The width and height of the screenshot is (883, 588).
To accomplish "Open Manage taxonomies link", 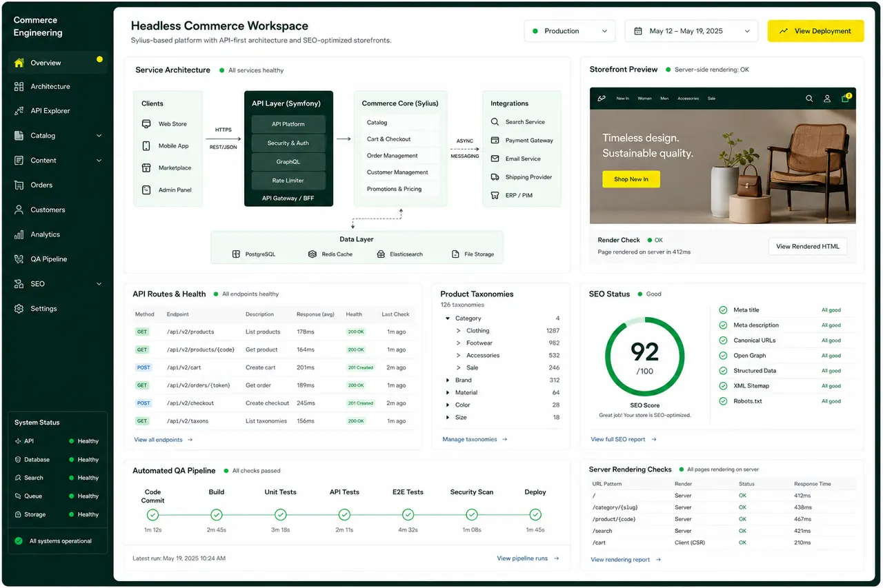I will coord(475,440).
